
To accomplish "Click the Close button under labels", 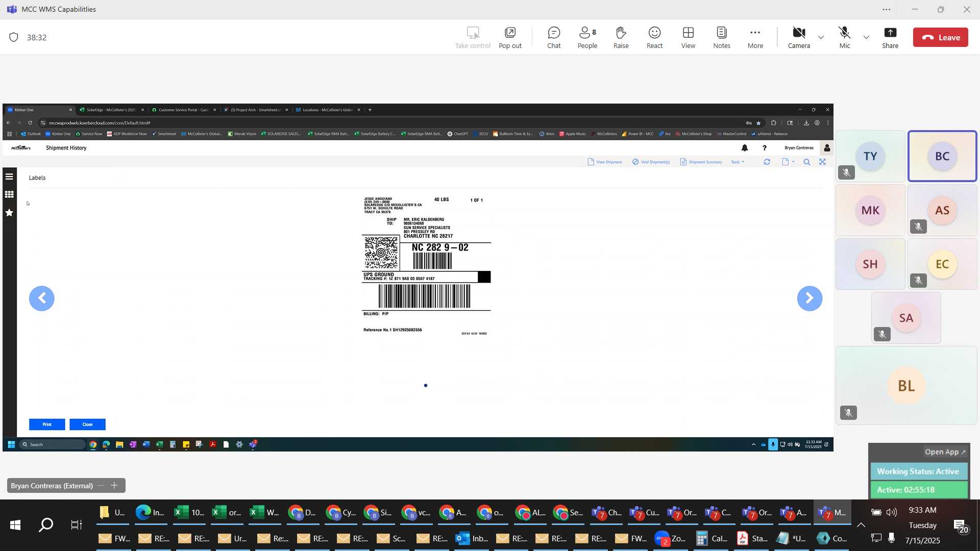I will click(x=87, y=424).
